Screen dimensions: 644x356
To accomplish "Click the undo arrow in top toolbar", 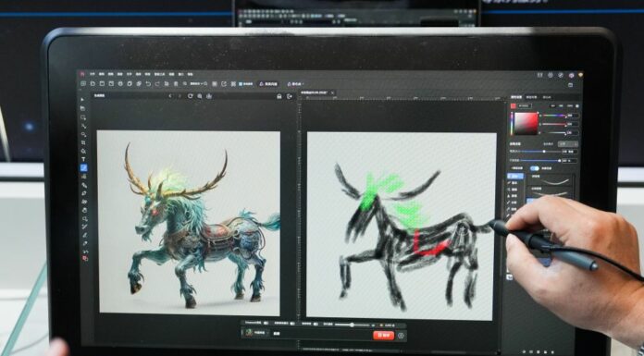I will point(148,84).
